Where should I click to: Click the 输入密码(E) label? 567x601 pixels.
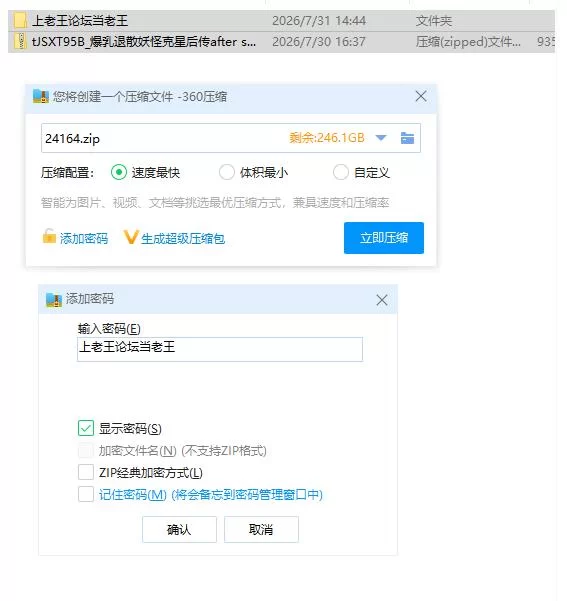(x=109, y=328)
